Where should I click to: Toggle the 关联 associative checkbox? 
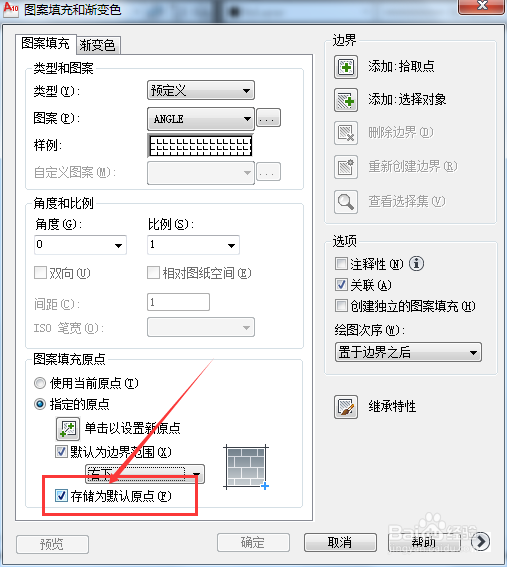341,285
